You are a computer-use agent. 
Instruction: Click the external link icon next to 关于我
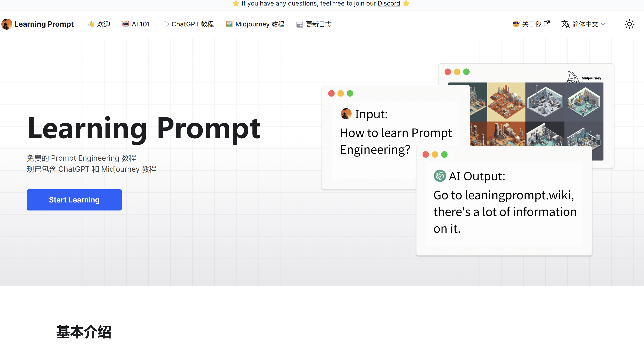(x=547, y=24)
